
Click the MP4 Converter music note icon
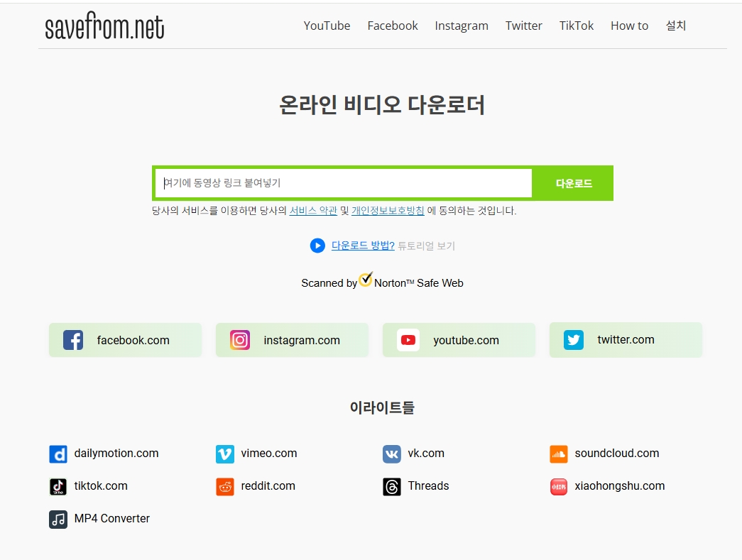point(58,520)
